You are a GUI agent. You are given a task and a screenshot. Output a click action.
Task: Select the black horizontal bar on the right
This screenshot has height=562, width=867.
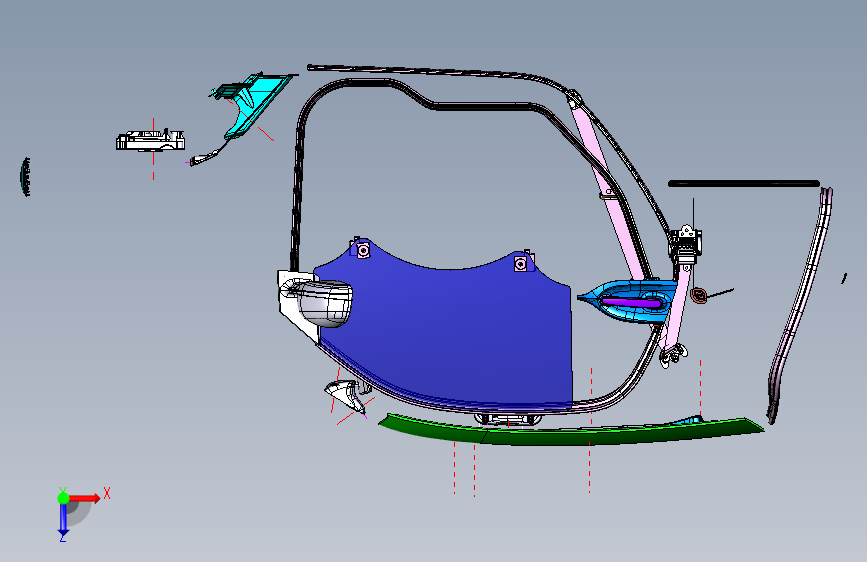point(744,184)
